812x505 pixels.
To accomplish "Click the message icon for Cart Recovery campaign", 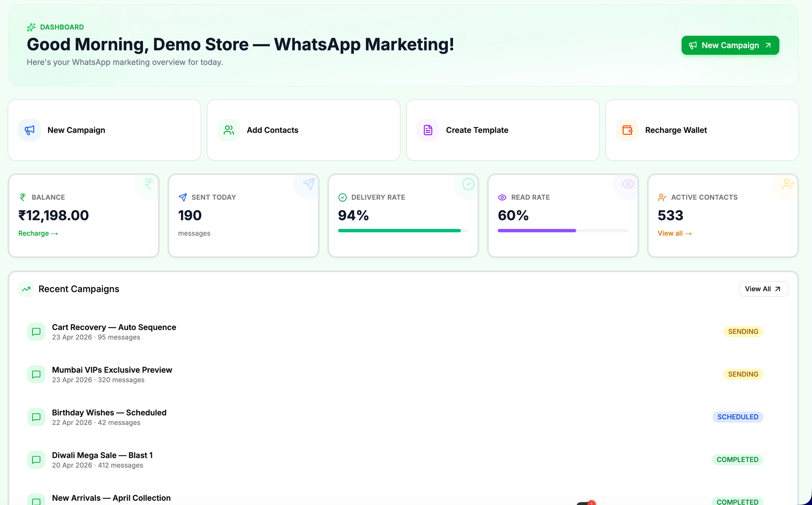I will pos(36,332).
